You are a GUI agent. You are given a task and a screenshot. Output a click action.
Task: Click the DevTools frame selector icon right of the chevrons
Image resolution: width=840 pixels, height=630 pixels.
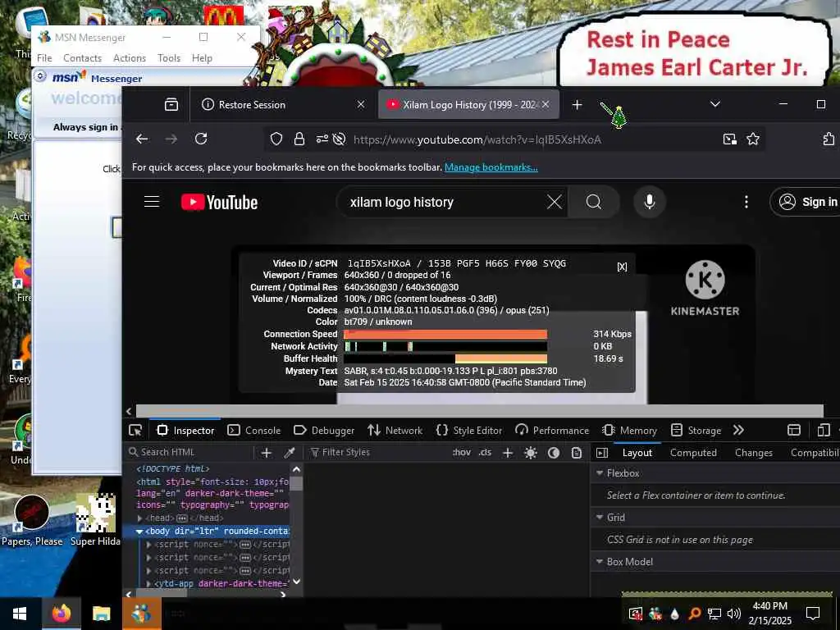click(x=794, y=430)
